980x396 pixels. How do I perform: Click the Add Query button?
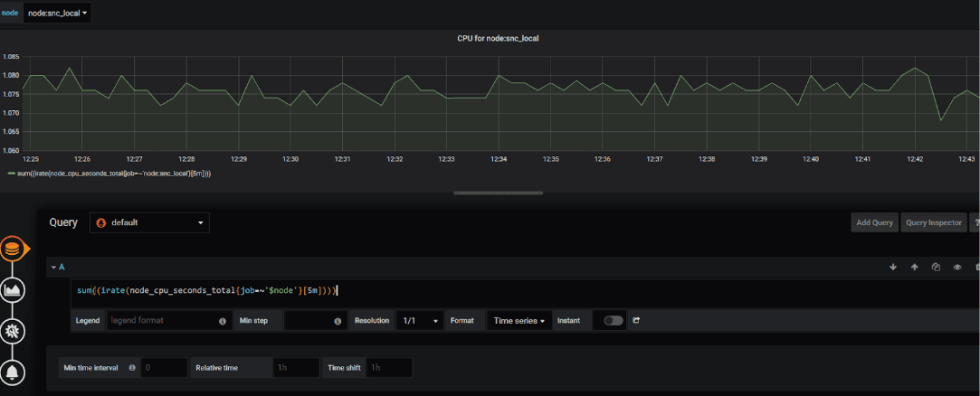(x=874, y=222)
